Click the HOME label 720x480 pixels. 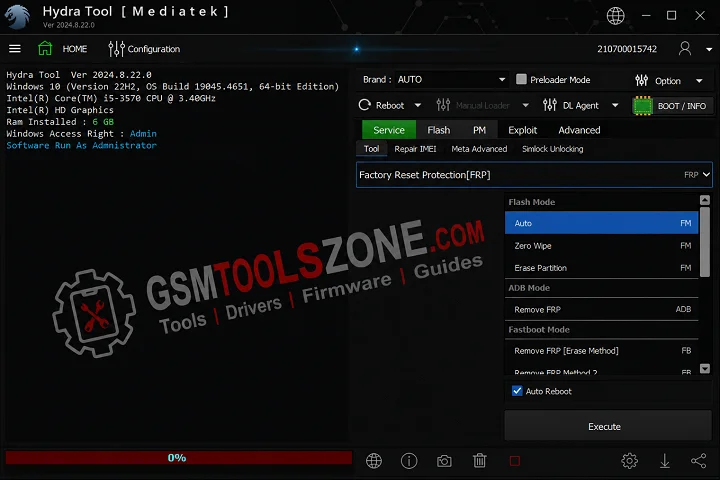point(75,49)
